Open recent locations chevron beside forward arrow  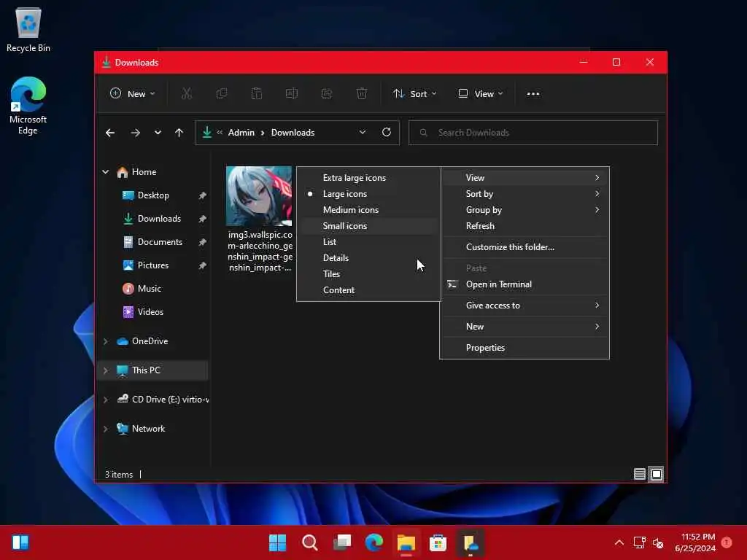[158, 133]
